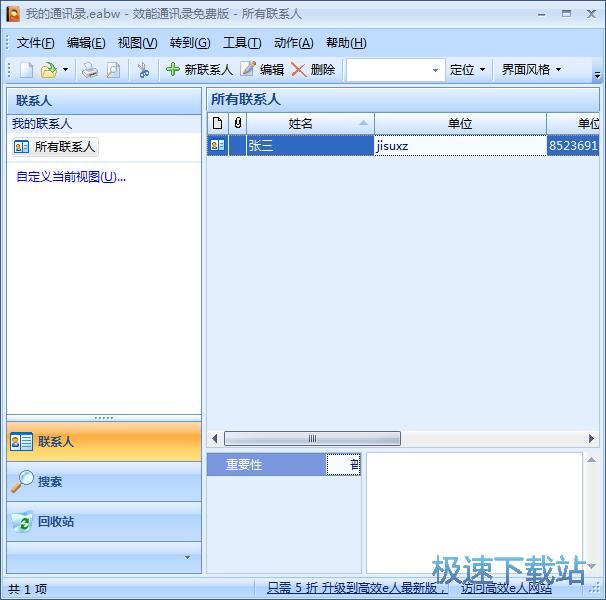This screenshot has width=606, height=600.
Task: Click the horizontal scrollbar thumb
Action: [x=312, y=438]
